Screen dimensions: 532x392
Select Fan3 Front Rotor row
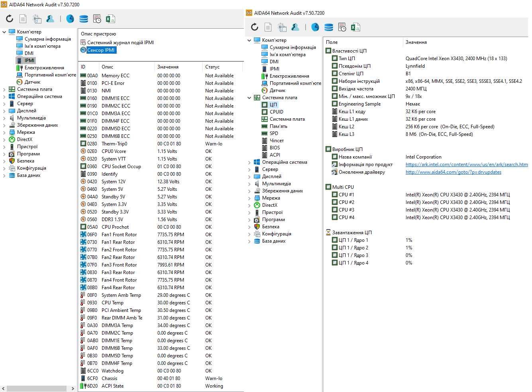pyautogui.click(x=161, y=265)
